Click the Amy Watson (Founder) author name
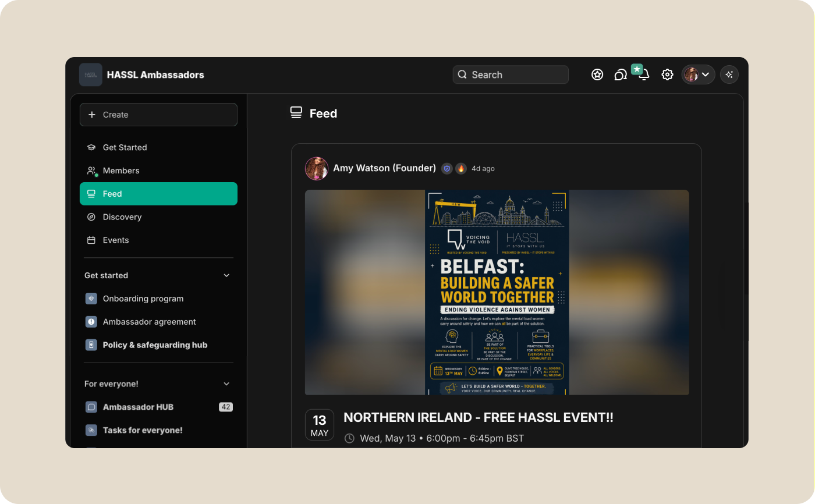The width and height of the screenshot is (815, 504). coord(384,168)
